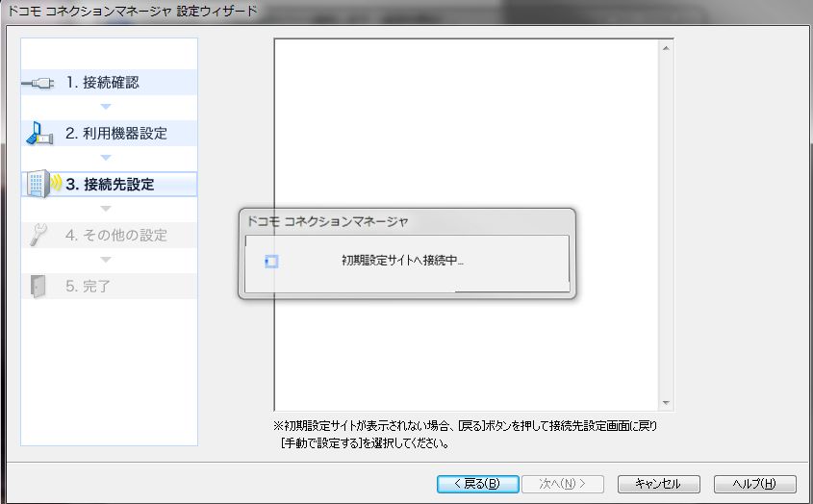This screenshot has width=813, height=504.
Task: Click the scrollbar down arrow in the content pane
Action: click(666, 403)
